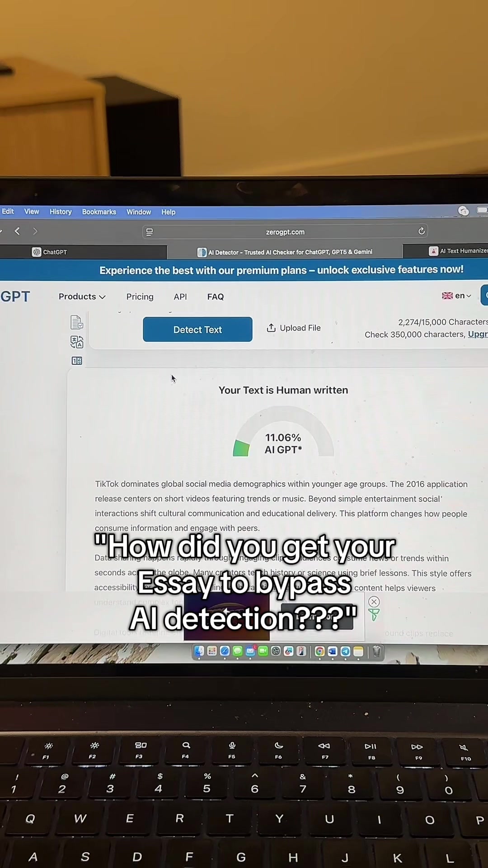
Task: Open the Pricing page
Action: click(x=140, y=297)
